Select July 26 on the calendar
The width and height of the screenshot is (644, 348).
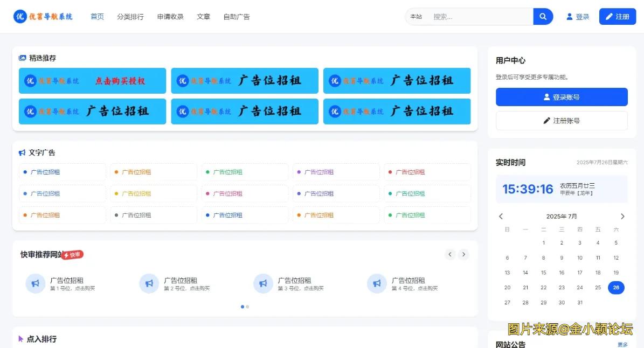pos(616,287)
